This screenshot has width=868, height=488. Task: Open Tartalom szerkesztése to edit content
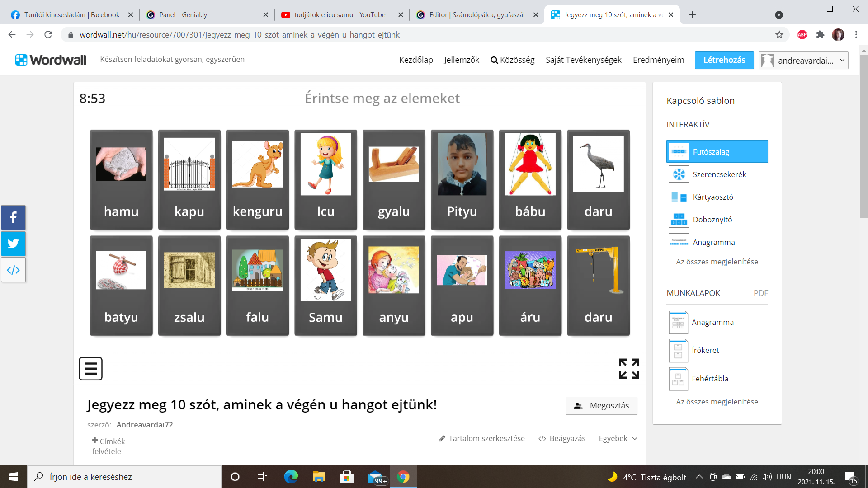[x=481, y=438]
